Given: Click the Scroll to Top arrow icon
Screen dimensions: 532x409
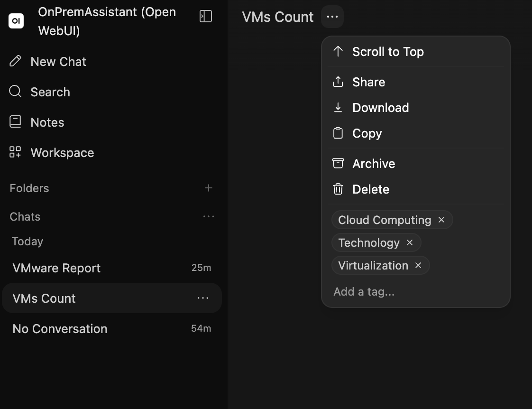Looking at the screenshot, I should (338, 52).
